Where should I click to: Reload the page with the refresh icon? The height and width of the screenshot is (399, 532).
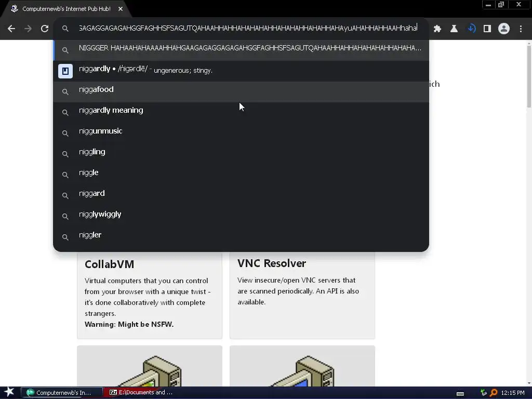pos(45,29)
